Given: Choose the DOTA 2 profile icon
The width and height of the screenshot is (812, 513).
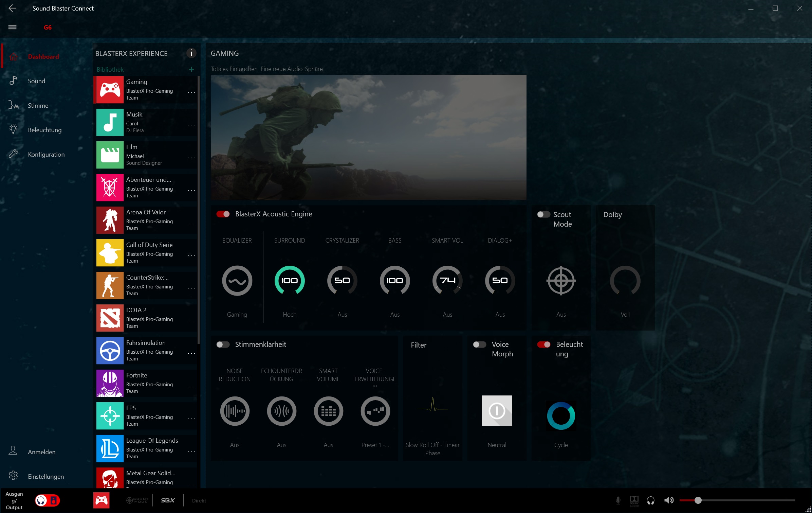Looking at the screenshot, I should 110,318.
